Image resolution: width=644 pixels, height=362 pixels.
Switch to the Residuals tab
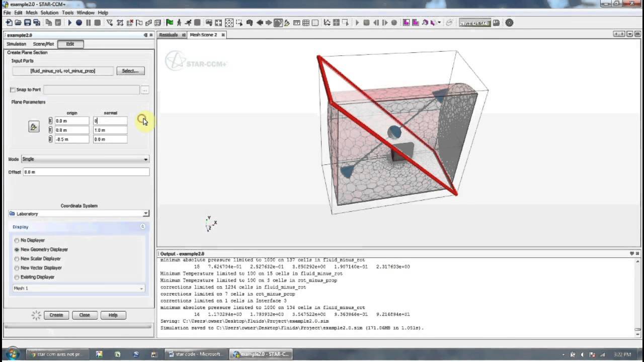[169, 35]
